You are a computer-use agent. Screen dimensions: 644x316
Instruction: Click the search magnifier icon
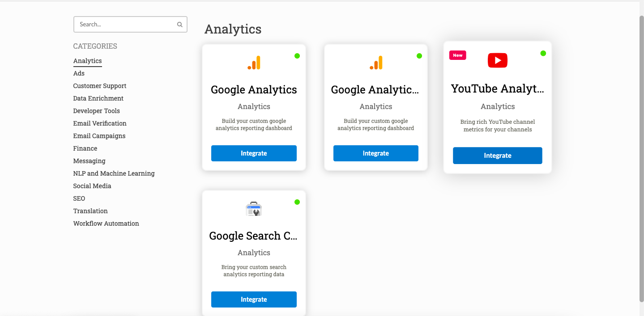179,25
